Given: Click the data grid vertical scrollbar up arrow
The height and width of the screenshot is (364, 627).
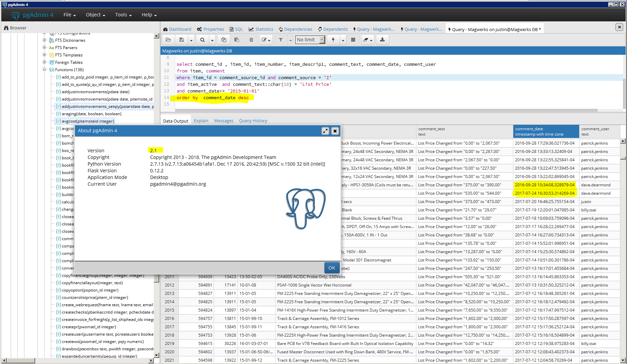Looking at the screenshot, I should (623, 141).
